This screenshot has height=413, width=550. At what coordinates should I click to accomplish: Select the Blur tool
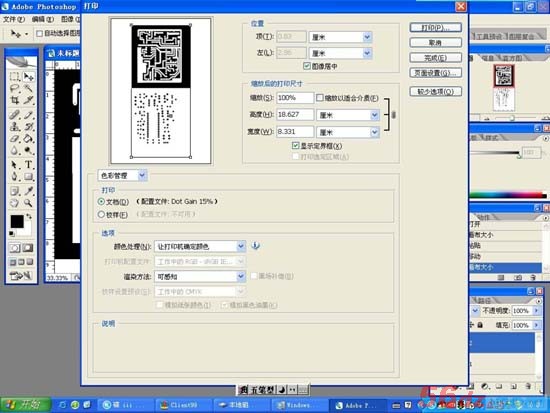15,151
